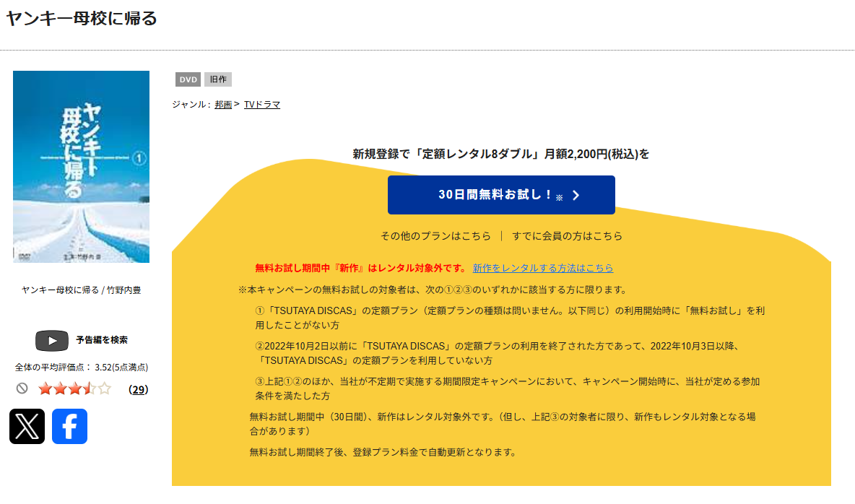Open the TVドラマ genre link
Viewport: 855px width, 504px height.
pyautogui.click(x=262, y=104)
